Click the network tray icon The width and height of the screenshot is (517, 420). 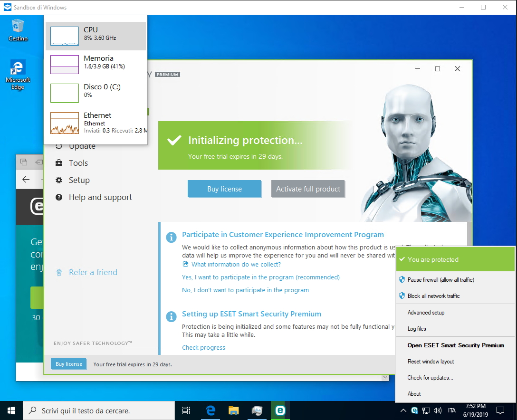pos(426,410)
